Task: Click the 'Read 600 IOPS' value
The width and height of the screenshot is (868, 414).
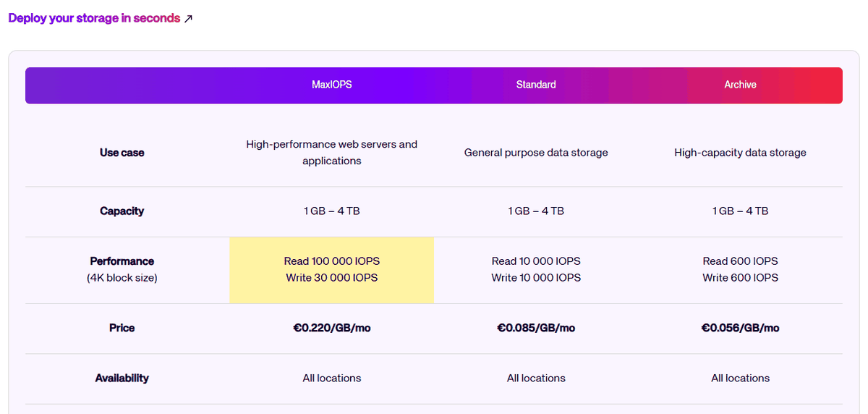Action: (x=741, y=261)
